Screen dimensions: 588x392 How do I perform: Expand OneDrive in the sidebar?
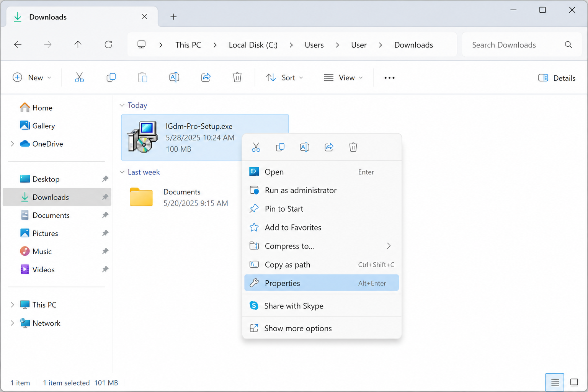click(x=12, y=144)
